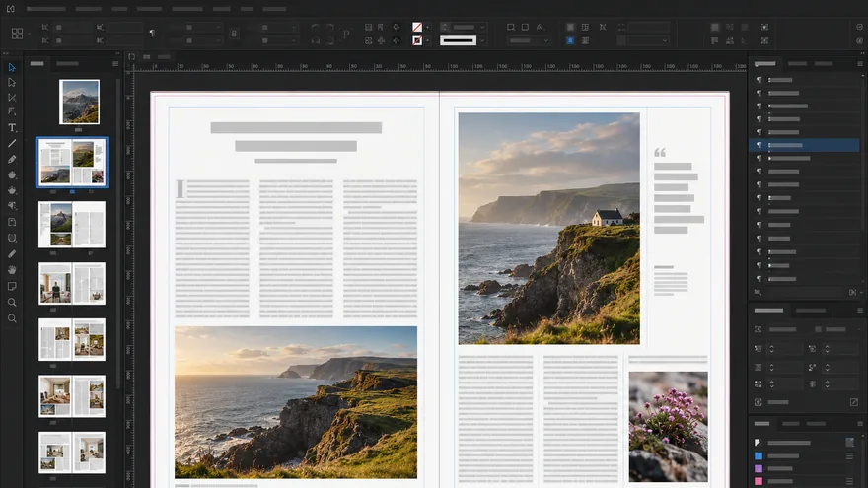The image size is (868, 488).
Task: Open the stroke style dropdown beside the black line
Action: (482, 40)
